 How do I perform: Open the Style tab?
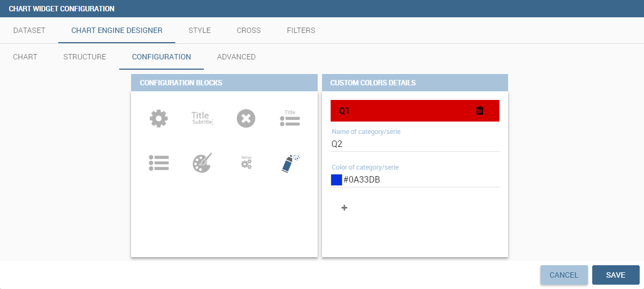200,30
